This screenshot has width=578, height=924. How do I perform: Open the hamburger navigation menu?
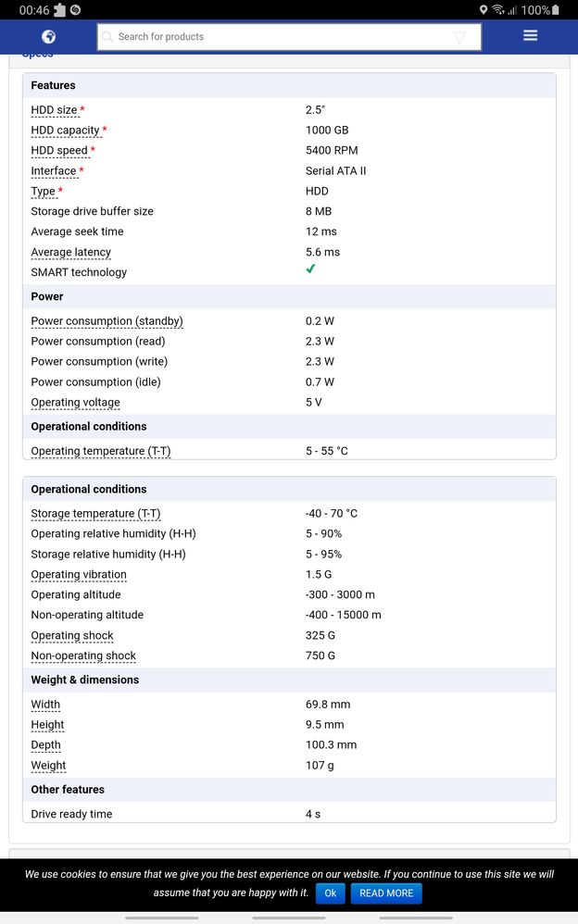tap(530, 34)
